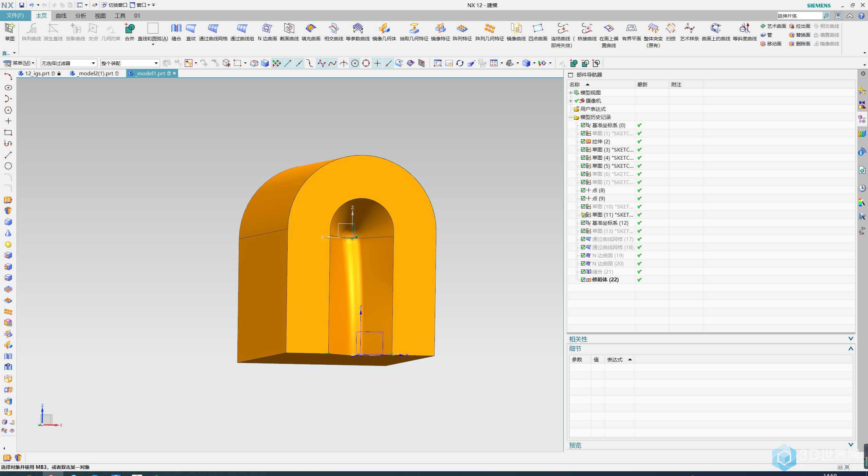Open the 等参数曲线 tool

(x=358, y=32)
